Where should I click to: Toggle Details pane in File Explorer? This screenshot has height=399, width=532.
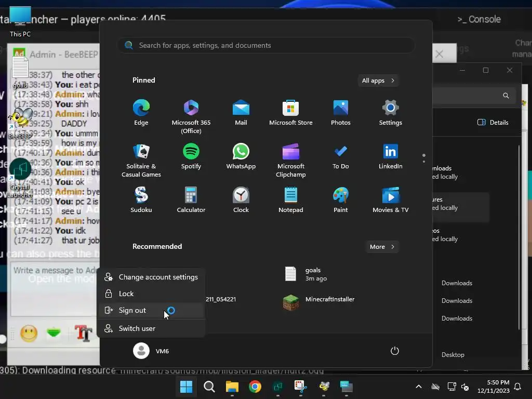493,123
